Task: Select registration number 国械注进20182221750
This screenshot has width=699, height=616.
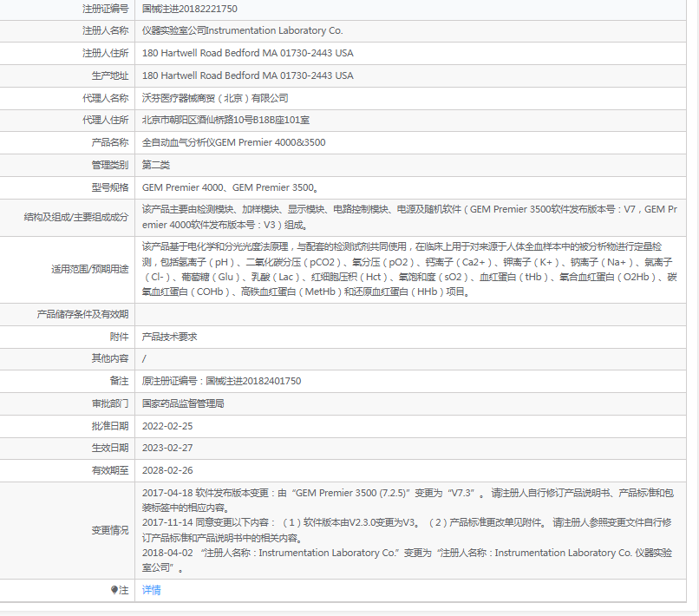Action: click(189, 9)
